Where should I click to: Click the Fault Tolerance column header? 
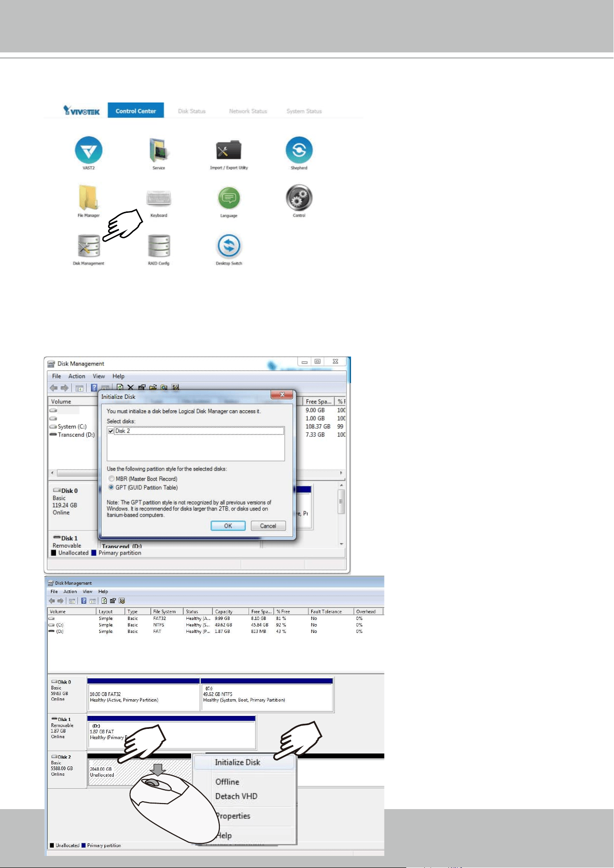[x=331, y=612]
